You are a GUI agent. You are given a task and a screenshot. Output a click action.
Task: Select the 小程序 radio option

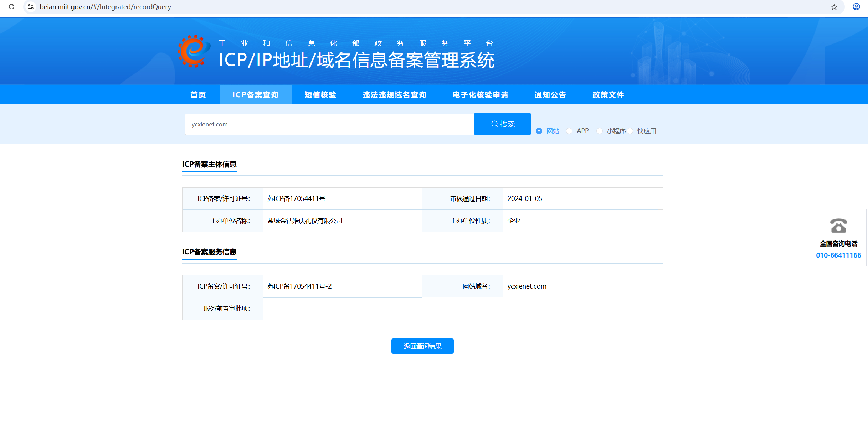(600, 131)
